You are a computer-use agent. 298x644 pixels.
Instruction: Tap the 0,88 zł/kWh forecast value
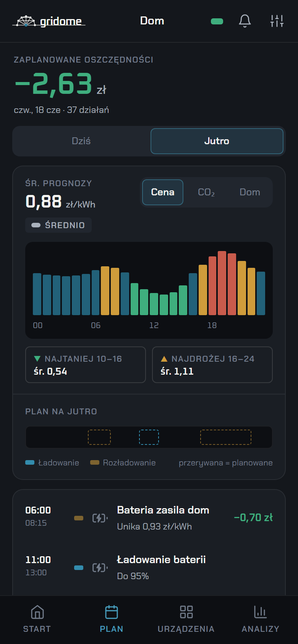(x=60, y=202)
